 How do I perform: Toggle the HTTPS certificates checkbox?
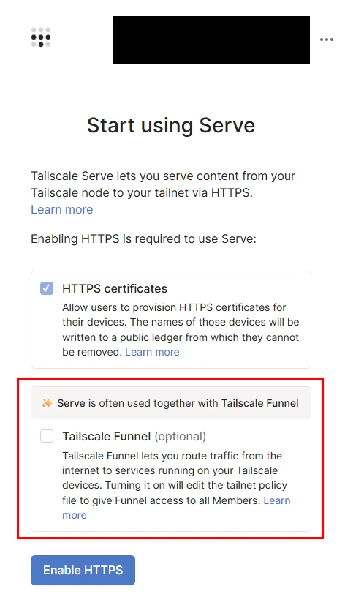[47, 288]
